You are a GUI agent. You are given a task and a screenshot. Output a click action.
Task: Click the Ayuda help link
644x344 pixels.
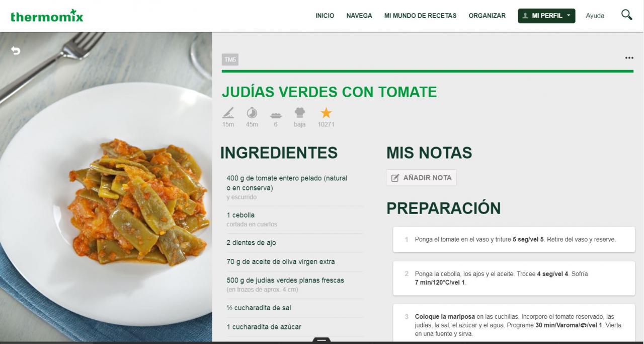(595, 16)
